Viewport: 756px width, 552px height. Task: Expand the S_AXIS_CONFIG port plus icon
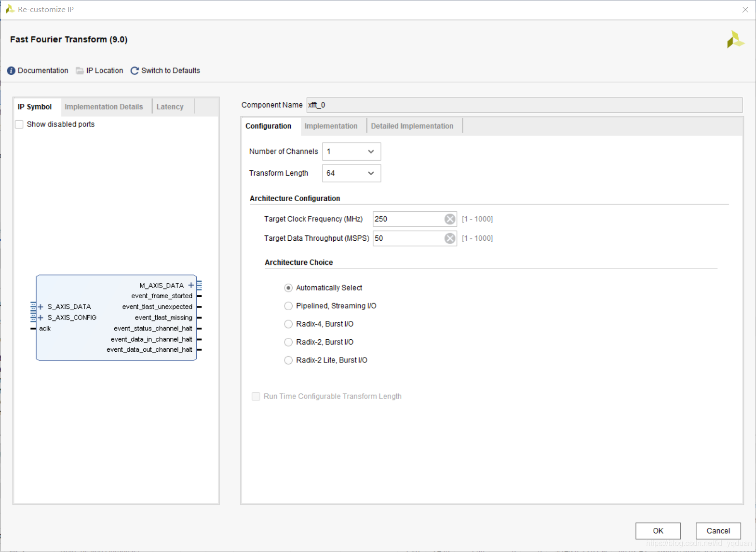40,317
